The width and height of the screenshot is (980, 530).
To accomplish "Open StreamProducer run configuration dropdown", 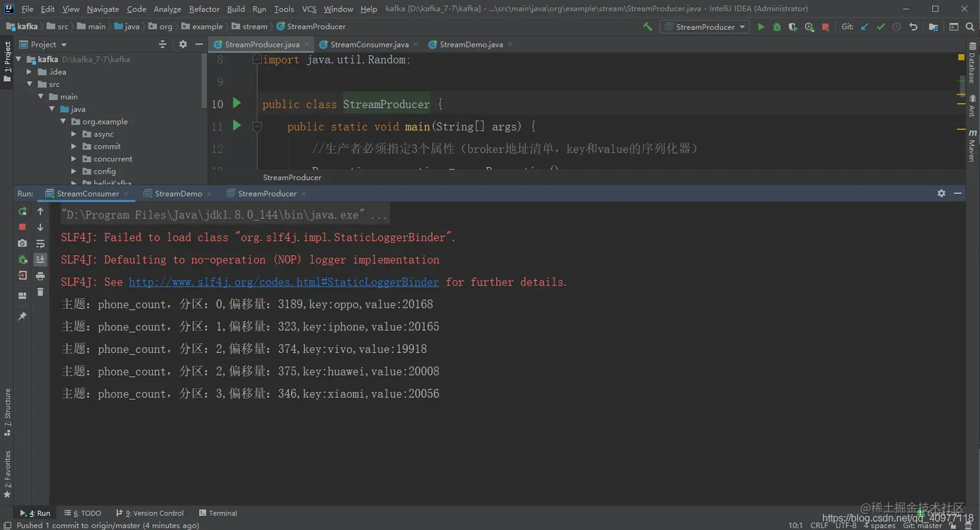I will (705, 27).
